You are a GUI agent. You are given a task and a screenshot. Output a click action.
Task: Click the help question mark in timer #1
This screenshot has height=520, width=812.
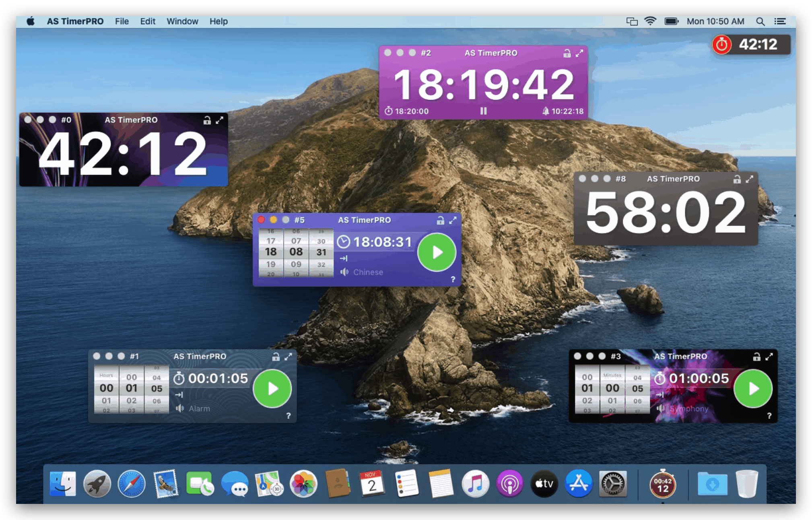(x=289, y=416)
